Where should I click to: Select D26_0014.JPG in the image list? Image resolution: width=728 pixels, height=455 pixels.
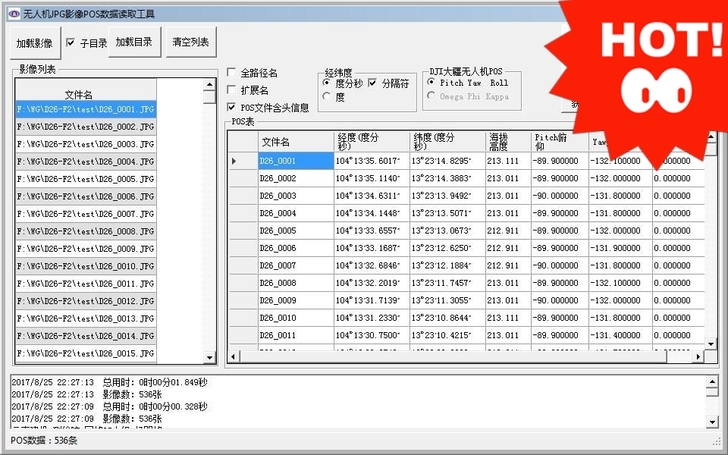(x=86, y=336)
